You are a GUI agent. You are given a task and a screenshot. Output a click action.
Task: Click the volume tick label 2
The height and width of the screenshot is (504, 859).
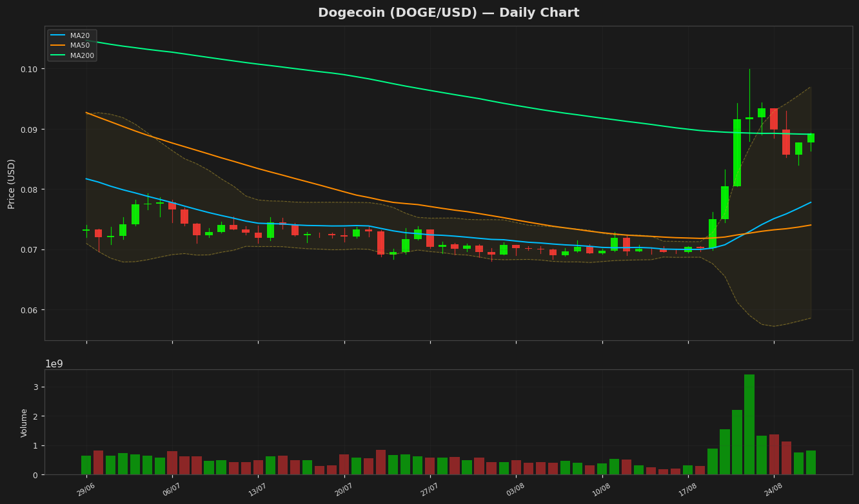click(x=36, y=416)
